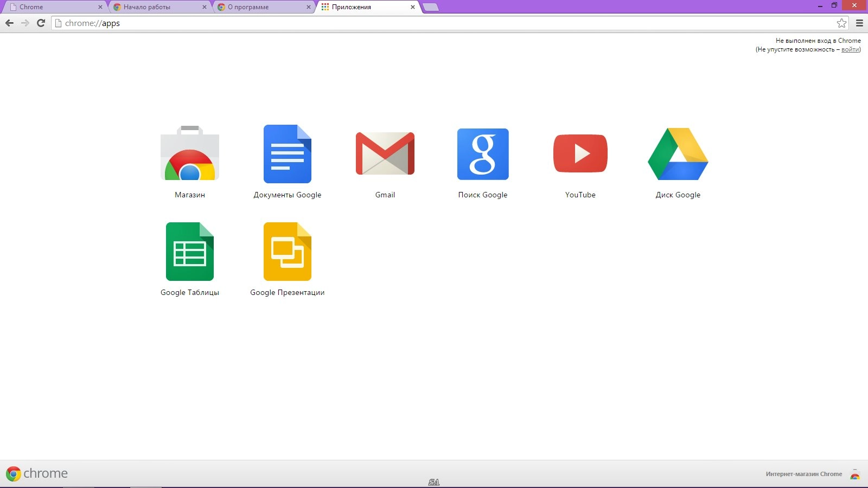The width and height of the screenshot is (868, 488).
Task: Open the Gmail app icon
Action: click(x=385, y=153)
